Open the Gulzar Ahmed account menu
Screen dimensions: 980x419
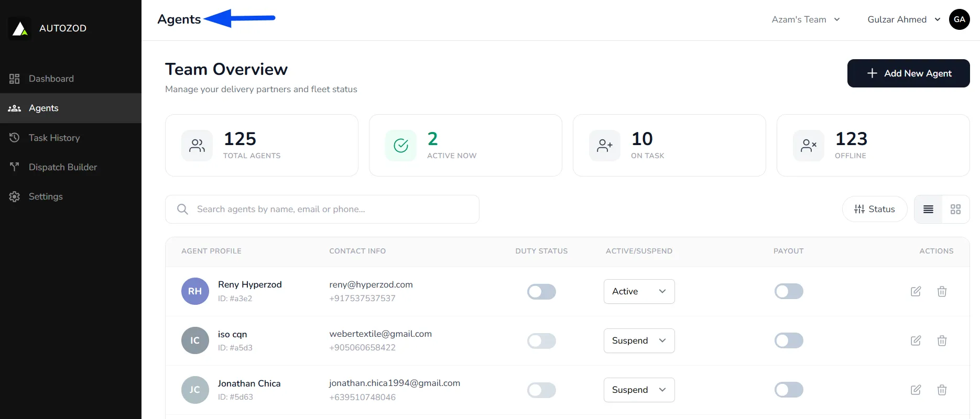pyautogui.click(x=904, y=19)
